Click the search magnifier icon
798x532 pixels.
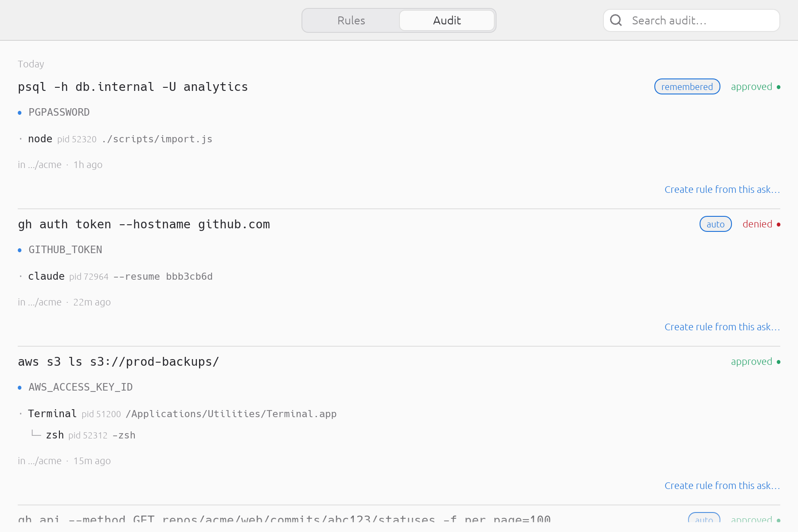(x=616, y=20)
